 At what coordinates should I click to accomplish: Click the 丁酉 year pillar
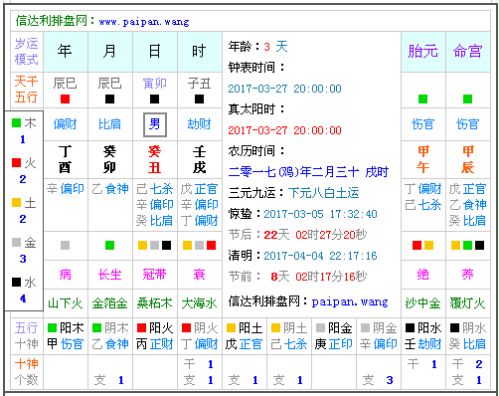tap(65, 159)
